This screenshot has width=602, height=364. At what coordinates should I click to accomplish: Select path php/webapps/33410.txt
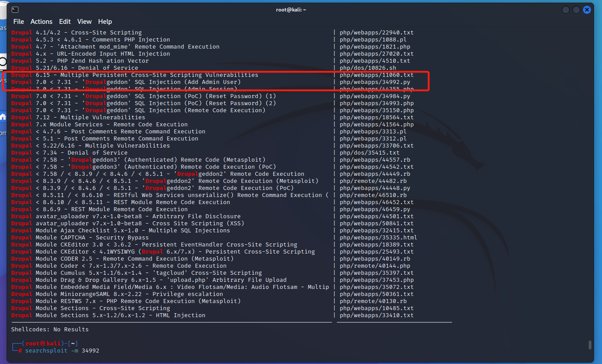(x=377, y=315)
